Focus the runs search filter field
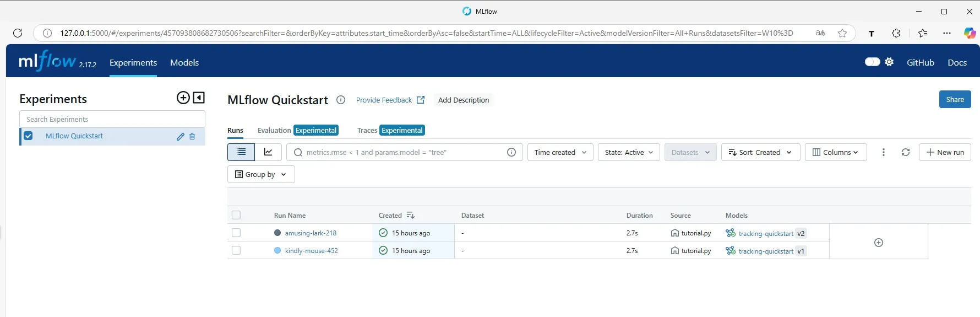 pyautogui.click(x=405, y=152)
